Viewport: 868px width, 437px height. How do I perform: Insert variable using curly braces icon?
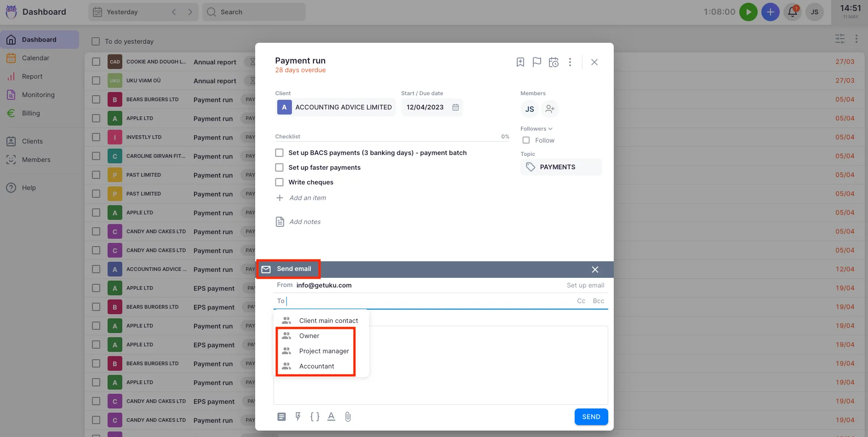pos(314,417)
